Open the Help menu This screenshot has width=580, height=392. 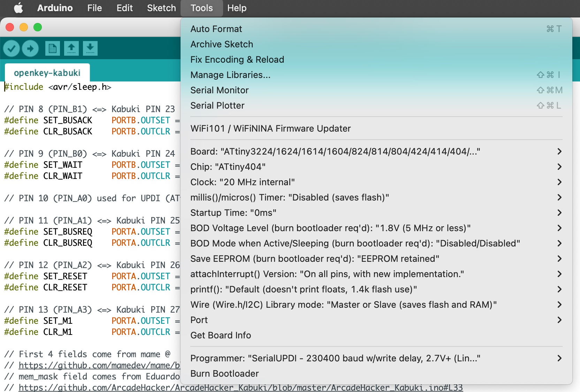(x=237, y=8)
